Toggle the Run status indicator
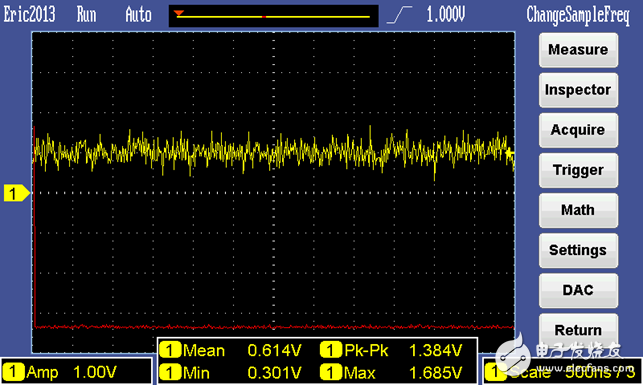 [x=87, y=15]
